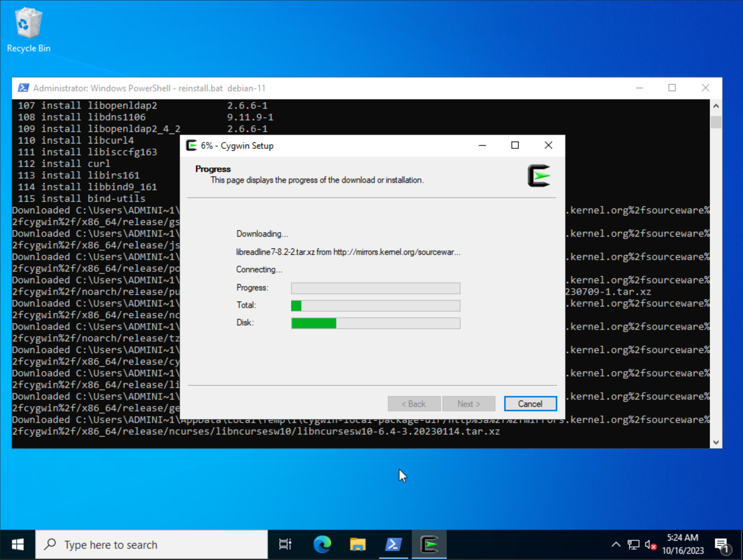Image resolution: width=743 pixels, height=560 pixels.
Task: Switch to the Cygwin Setup taskbar button
Action: pos(429,544)
